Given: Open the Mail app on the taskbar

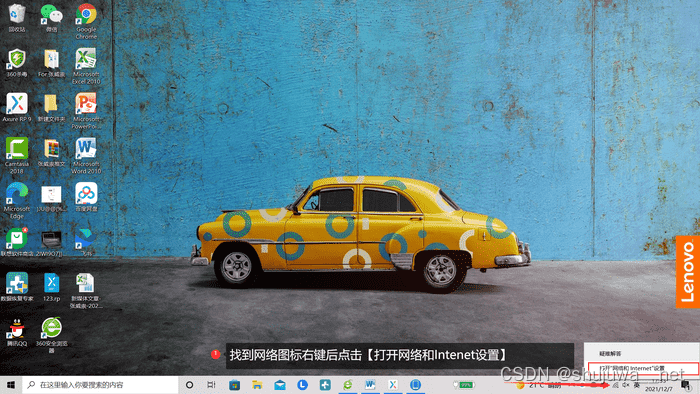Looking at the screenshot, I should point(280,385).
